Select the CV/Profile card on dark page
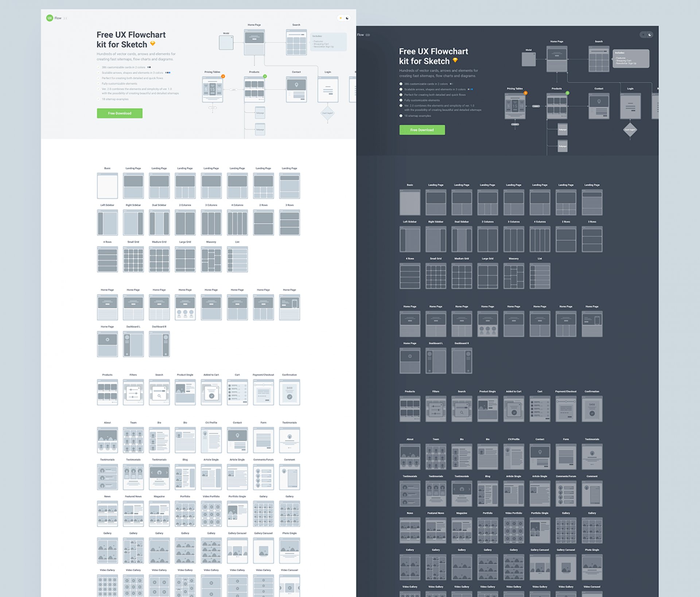The image size is (700, 597). click(x=514, y=457)
